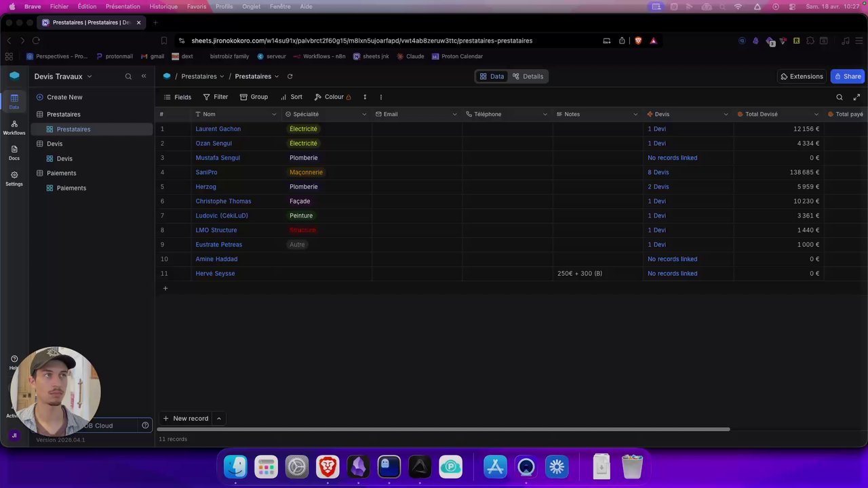
Task: Click the Maçonnerie tag in SaniPro row
Action: [x=306, y=172]
